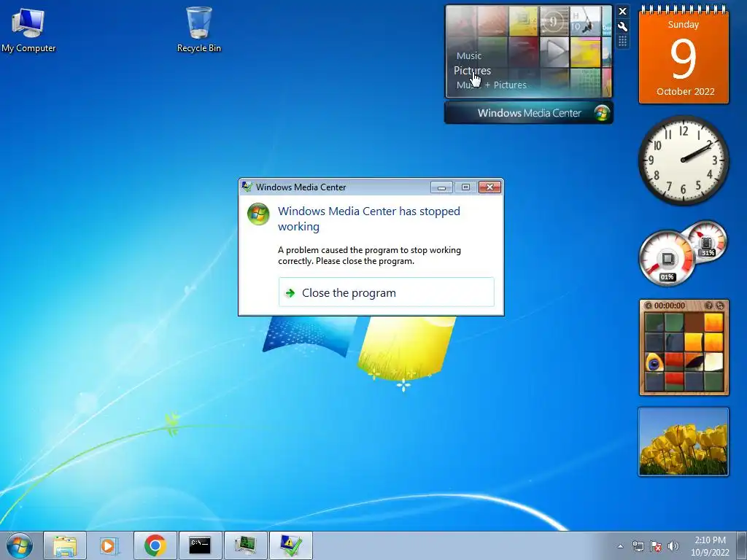Screen dimensions: 747x560
Task: Switch to the Command Prompt taskbar item
Action: (200, 545)
